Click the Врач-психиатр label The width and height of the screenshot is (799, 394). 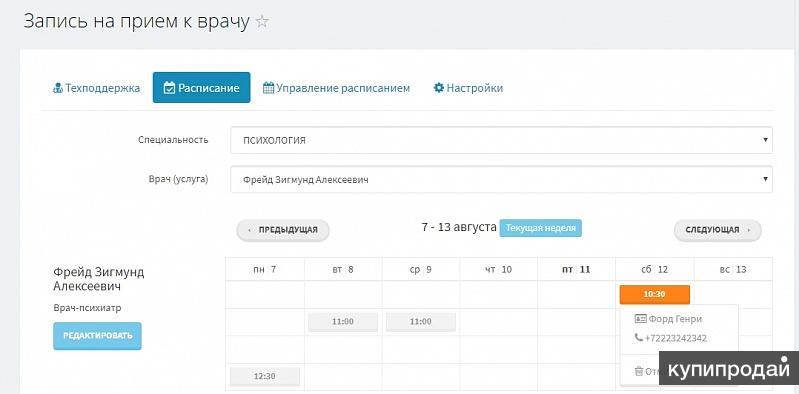pyautogui.click(x=87, y=308)
